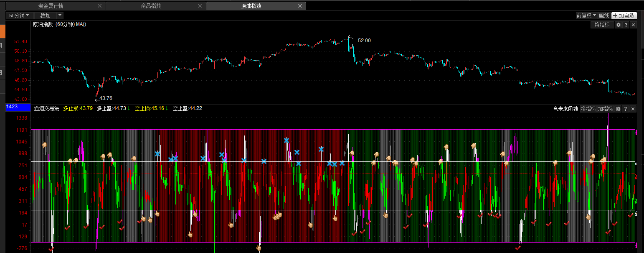Close the main chart indicator header
The image size is (644, 253).
[633, 25]
